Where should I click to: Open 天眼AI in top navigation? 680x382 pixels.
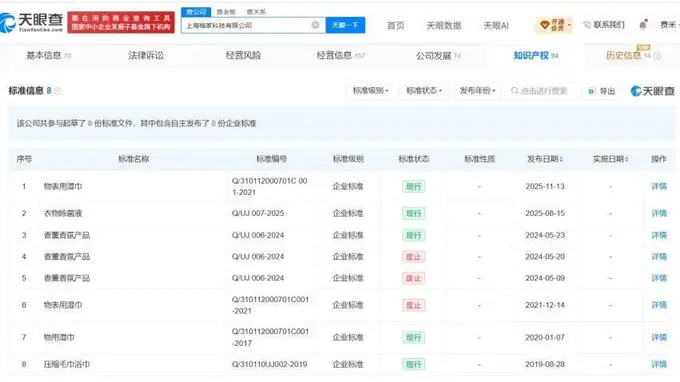pos(496,26)
